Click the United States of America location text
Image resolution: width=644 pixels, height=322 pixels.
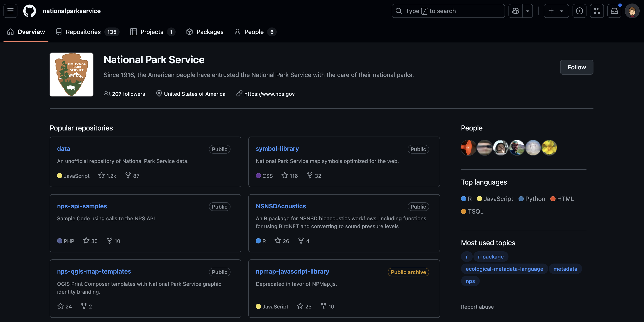click(x=195, y=94)
